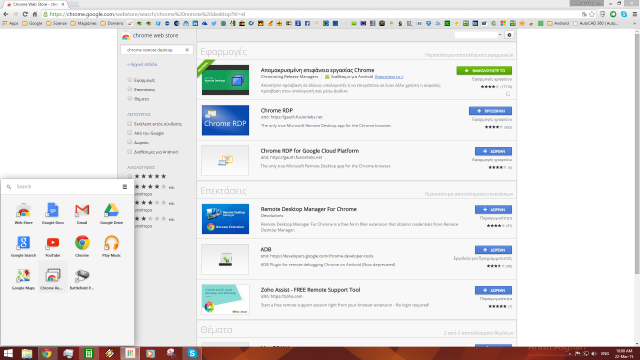This screenshot has width=640, height=360.
Task: Show more extension results link
Action: [x=469, y=194]
